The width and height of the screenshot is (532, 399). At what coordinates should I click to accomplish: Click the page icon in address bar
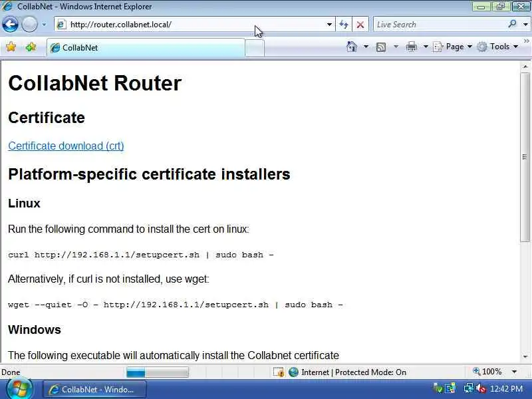[61, 25]
